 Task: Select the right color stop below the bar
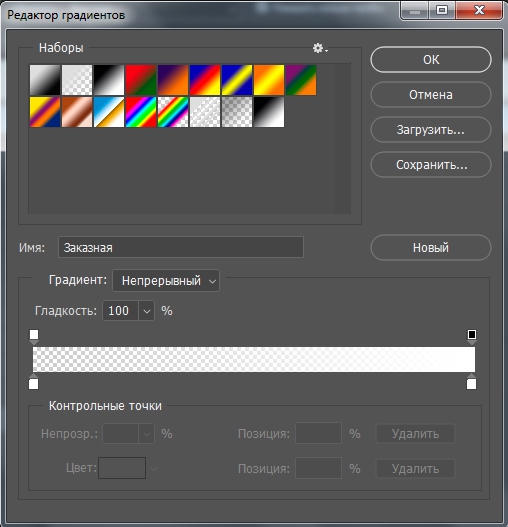(471, 381)
